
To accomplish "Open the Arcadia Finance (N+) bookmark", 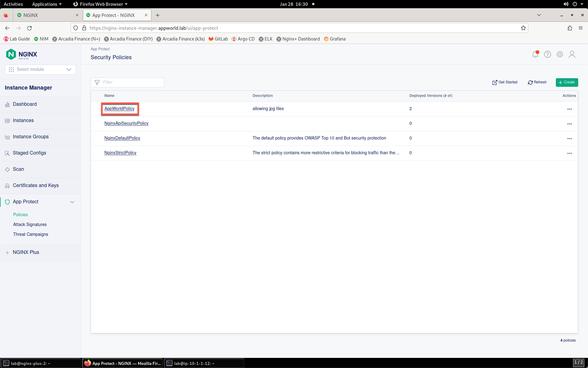I will pos(76,39).
